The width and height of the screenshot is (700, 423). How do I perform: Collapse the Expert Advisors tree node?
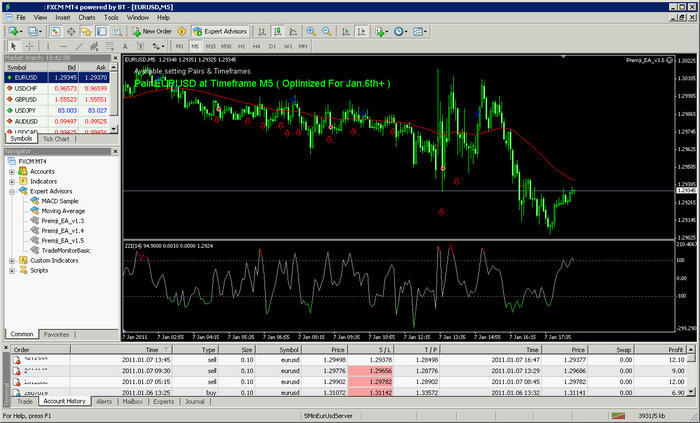(12, 191)
